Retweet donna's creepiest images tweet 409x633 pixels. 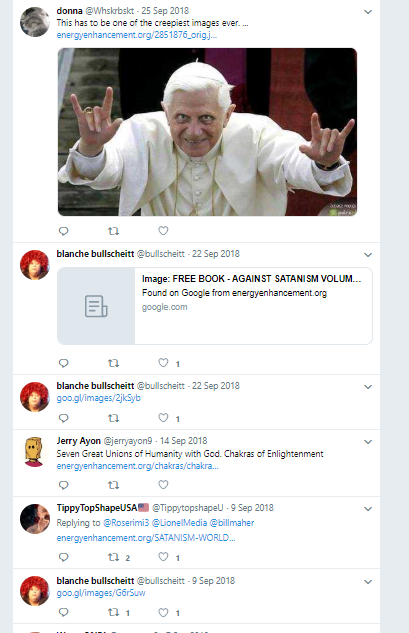[113, 231]
